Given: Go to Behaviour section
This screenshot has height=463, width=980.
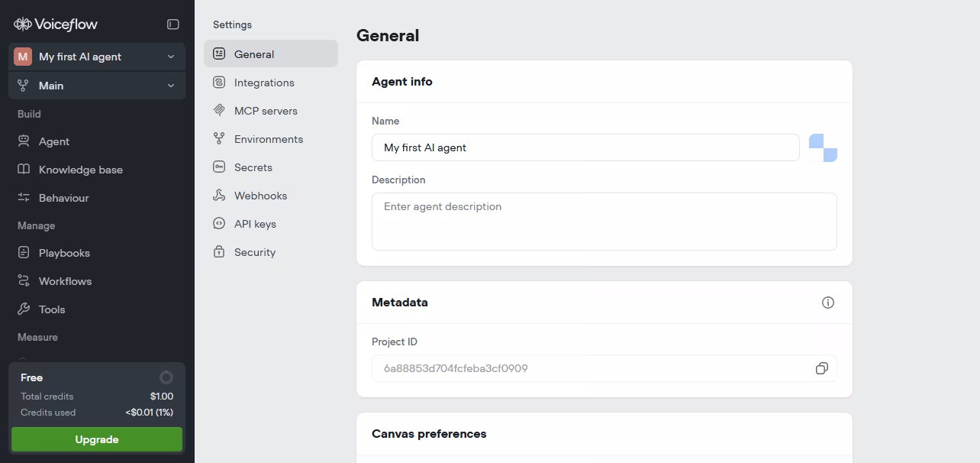Looking at the screenshot, I should coord(97,198).
